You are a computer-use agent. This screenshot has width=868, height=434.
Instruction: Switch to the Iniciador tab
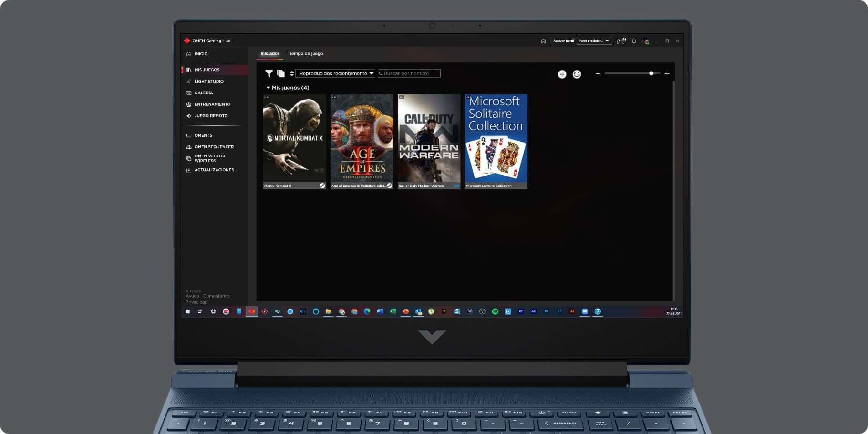270,53
